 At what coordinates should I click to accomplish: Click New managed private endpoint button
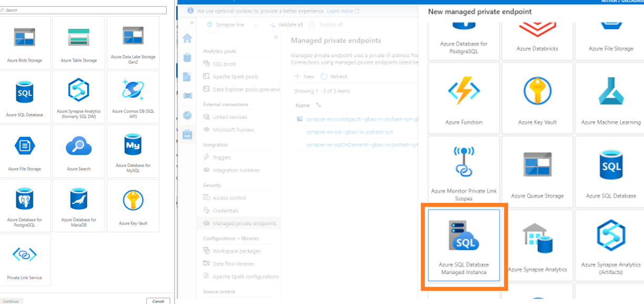[x=304, y=77]
